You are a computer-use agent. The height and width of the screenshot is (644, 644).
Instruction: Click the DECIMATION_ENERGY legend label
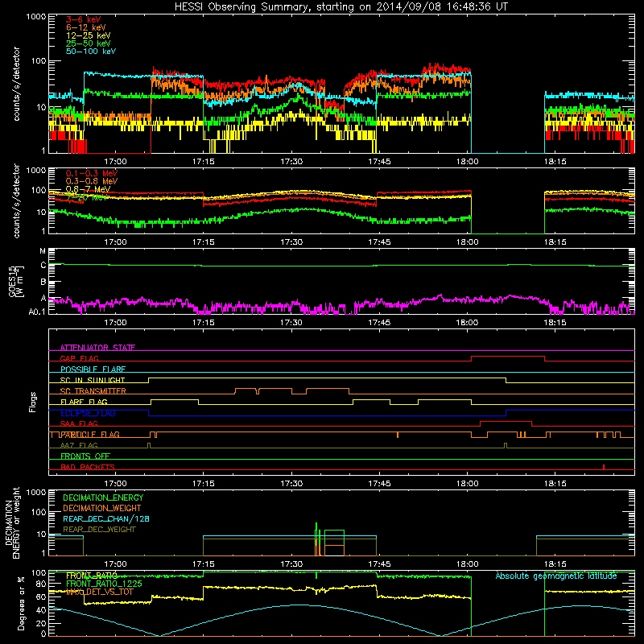[103, 497]
